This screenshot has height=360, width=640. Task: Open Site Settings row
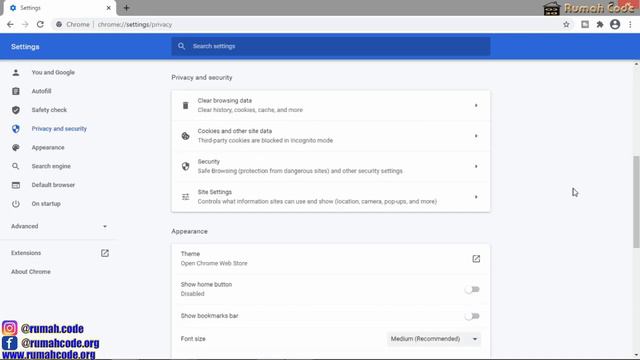331,197
